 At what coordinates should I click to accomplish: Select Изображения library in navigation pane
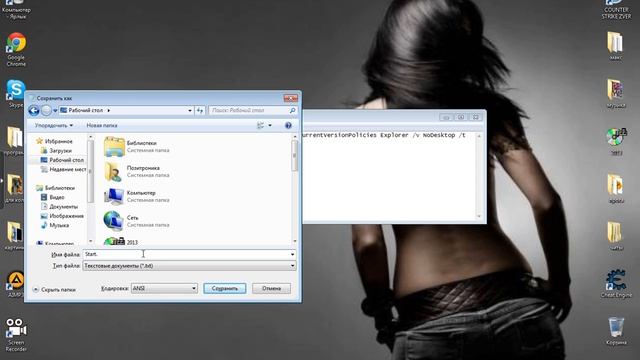pyautogui.click(x=62, y=216)
